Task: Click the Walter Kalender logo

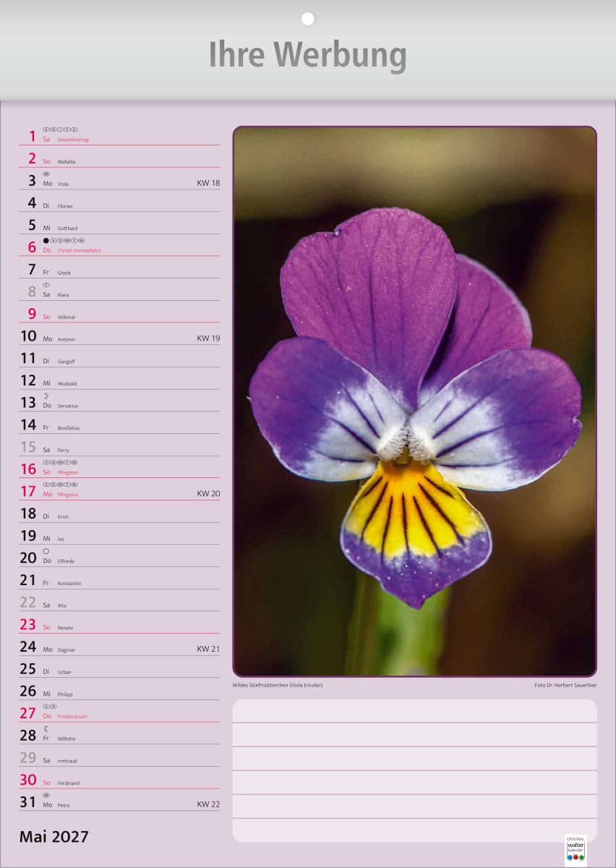Action: coord(576,848)
